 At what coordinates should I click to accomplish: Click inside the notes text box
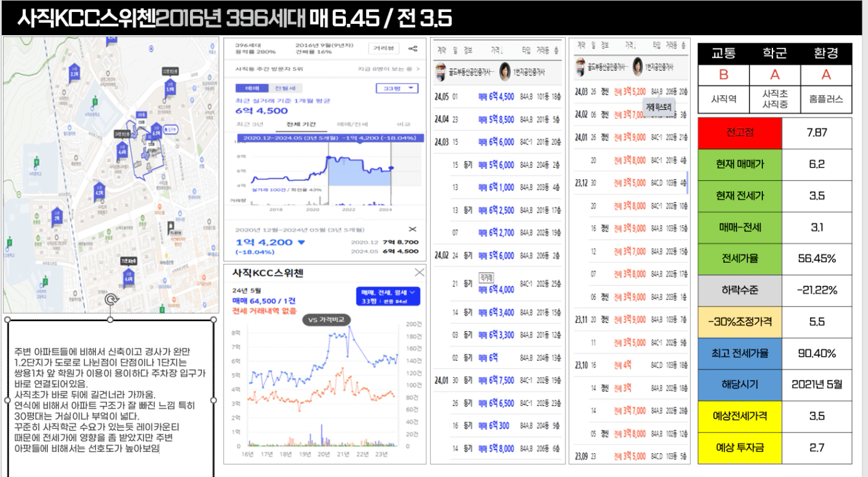coord(111,399)
